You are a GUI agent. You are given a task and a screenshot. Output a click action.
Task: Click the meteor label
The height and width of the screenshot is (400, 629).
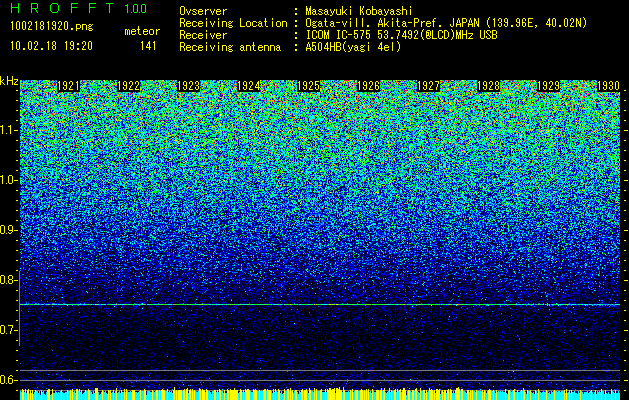142,31
